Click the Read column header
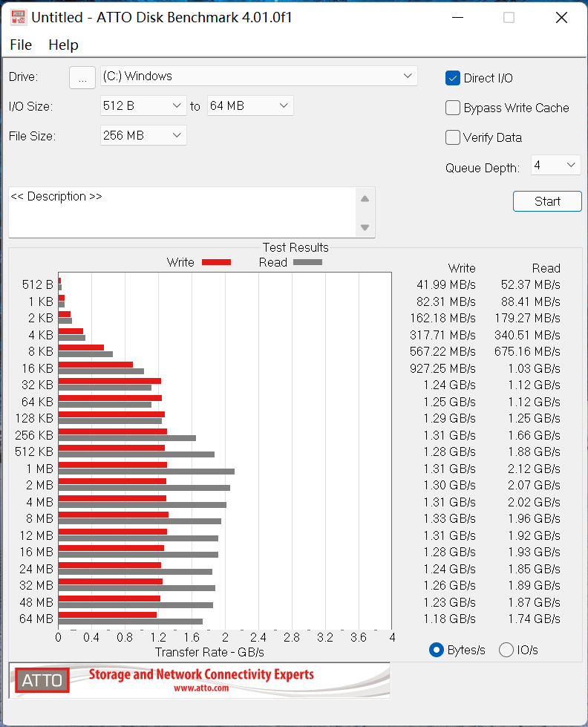Screen dimensions: 588x727 point(546,268)
